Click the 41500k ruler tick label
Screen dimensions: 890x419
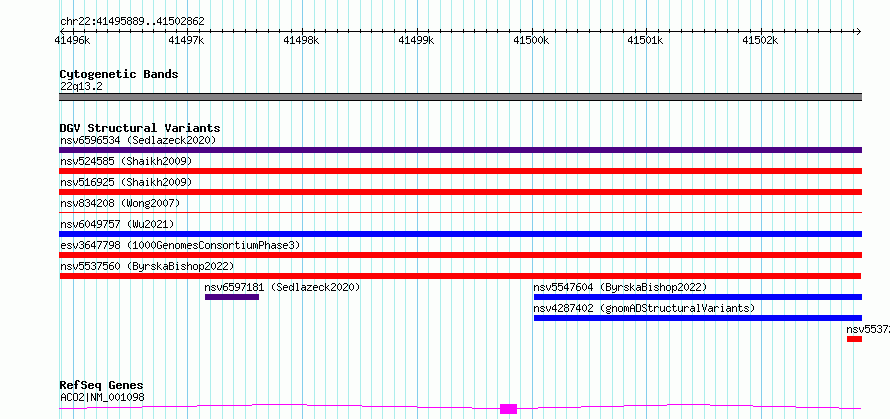[x=531, y=40]
